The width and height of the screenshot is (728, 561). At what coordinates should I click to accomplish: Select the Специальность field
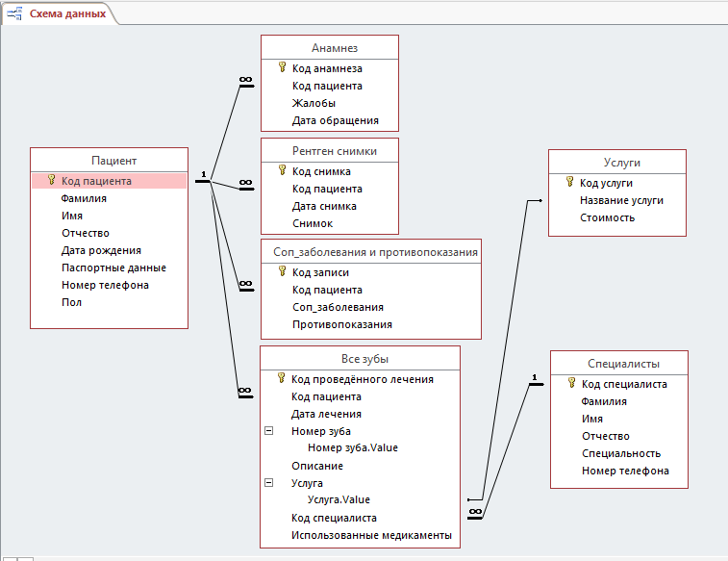pos(619,453)
